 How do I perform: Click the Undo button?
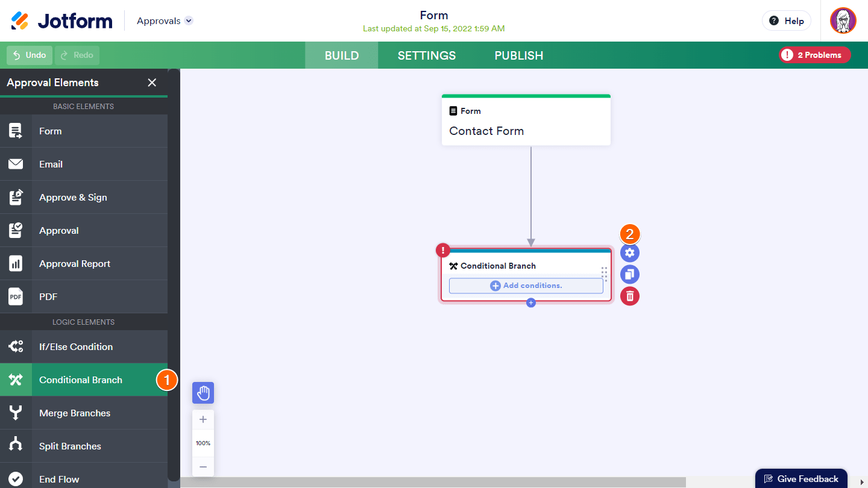click(x=30, y=55)
